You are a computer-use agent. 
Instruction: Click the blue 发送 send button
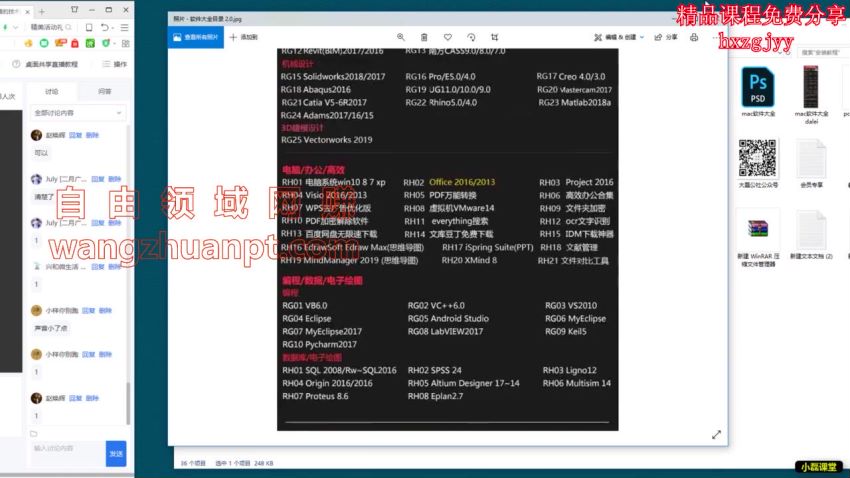[116, 454]
